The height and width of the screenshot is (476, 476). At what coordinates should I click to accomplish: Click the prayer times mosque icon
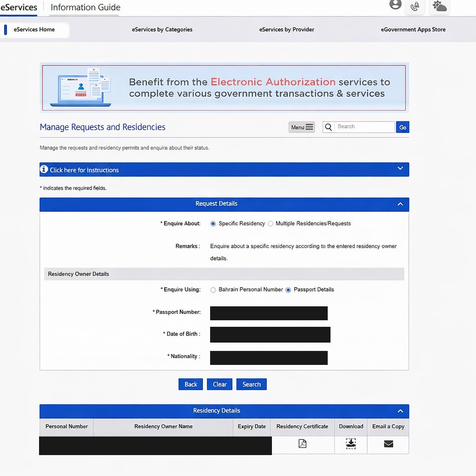415,6
